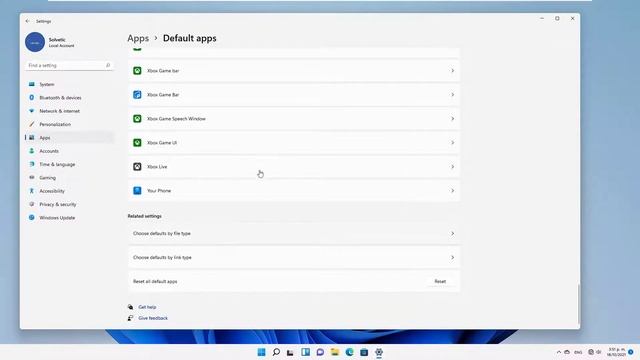Expand the Xbox Game Speech Window chevron
The height and width of the screenshot is (360, 640).
pos(452,119)
